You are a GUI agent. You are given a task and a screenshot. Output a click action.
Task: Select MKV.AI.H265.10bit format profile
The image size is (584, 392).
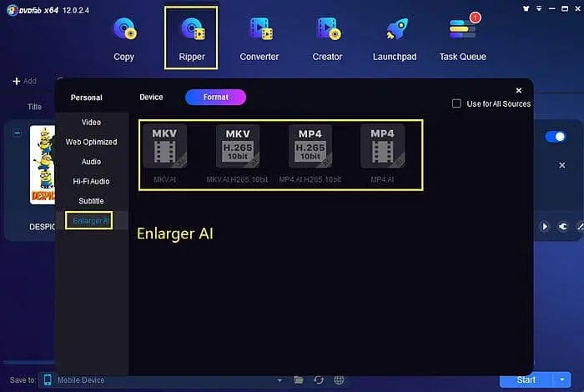tap(237, 153)
